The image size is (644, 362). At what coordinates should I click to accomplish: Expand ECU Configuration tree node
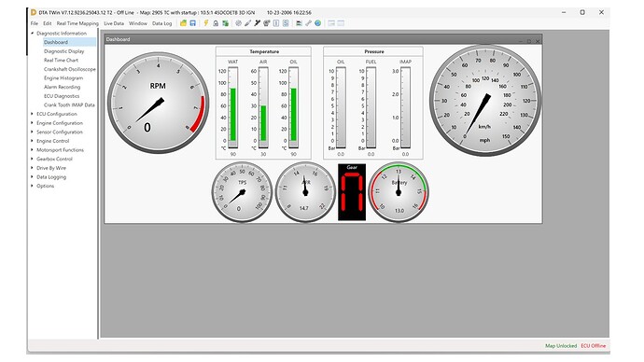coord(33,114)
